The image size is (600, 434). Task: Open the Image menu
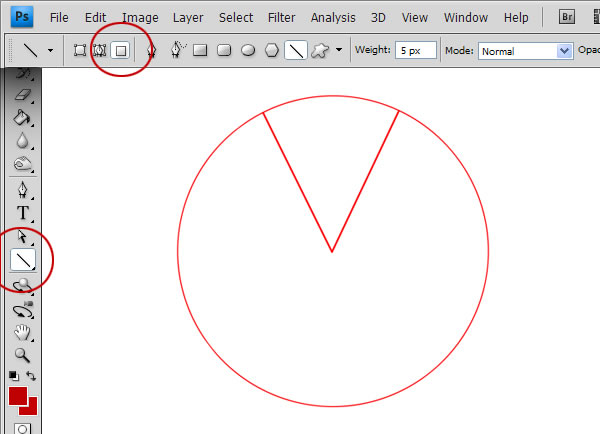tap(140, 18)
